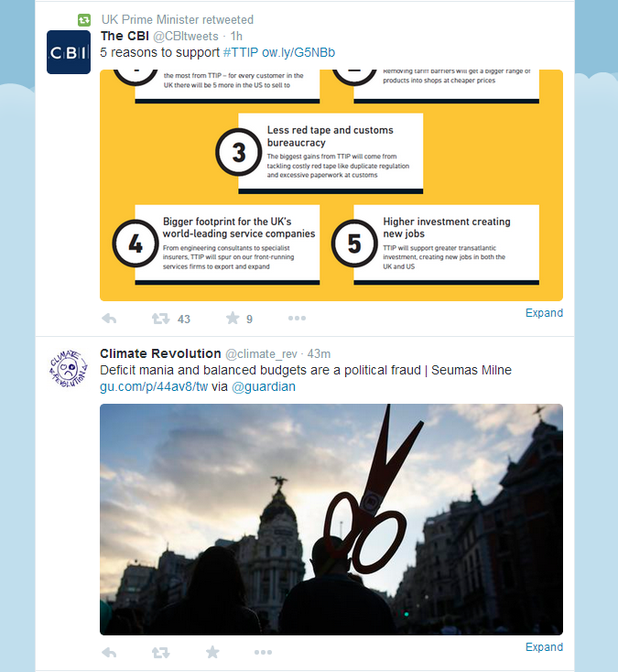This screenshot has height=672, width=618.
Task: View the TTIP infographic image
Action: click(331, 185)
